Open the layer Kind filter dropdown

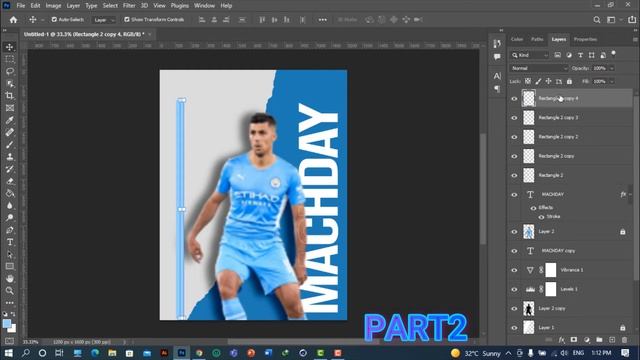(530, 55)
